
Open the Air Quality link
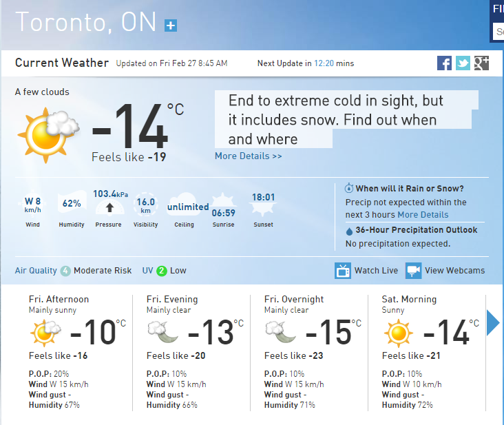click(36, 271)
